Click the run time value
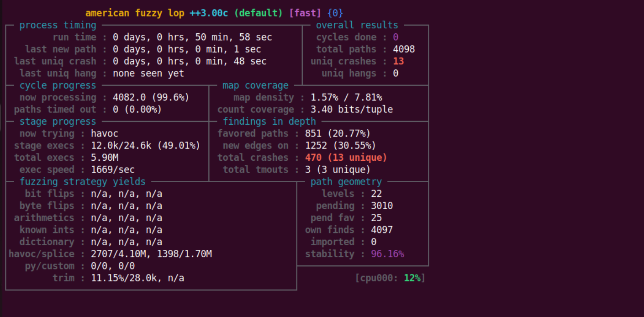The image size is (644, 317). [x=192, y=37]
